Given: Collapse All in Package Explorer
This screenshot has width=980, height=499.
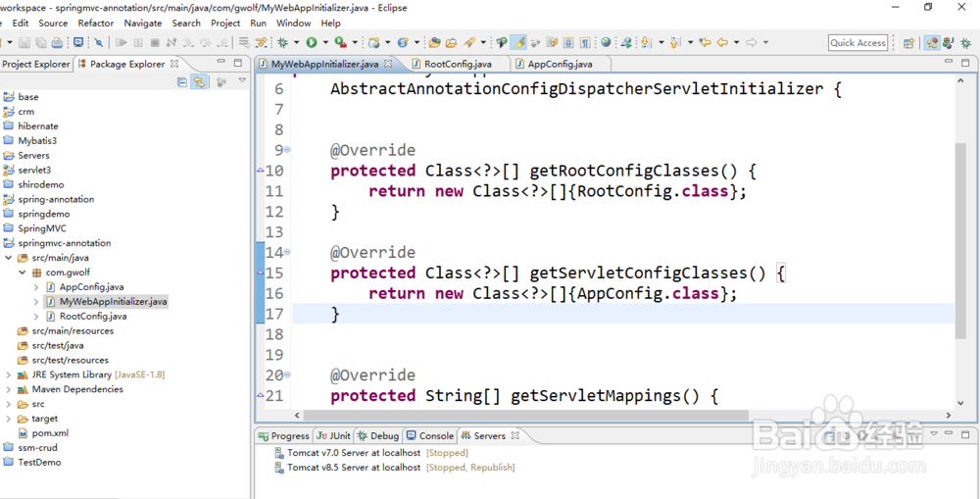Looking at the screenshot, I should pos(182,82).
